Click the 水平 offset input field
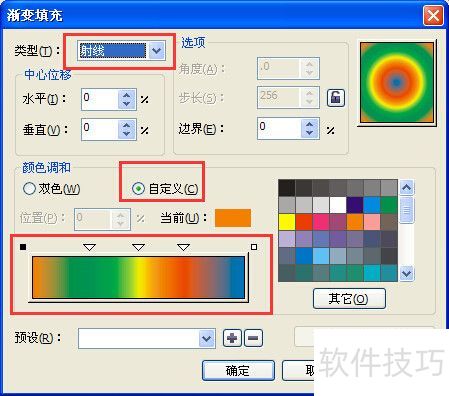The image size is (449, 396). pos(100,99)
